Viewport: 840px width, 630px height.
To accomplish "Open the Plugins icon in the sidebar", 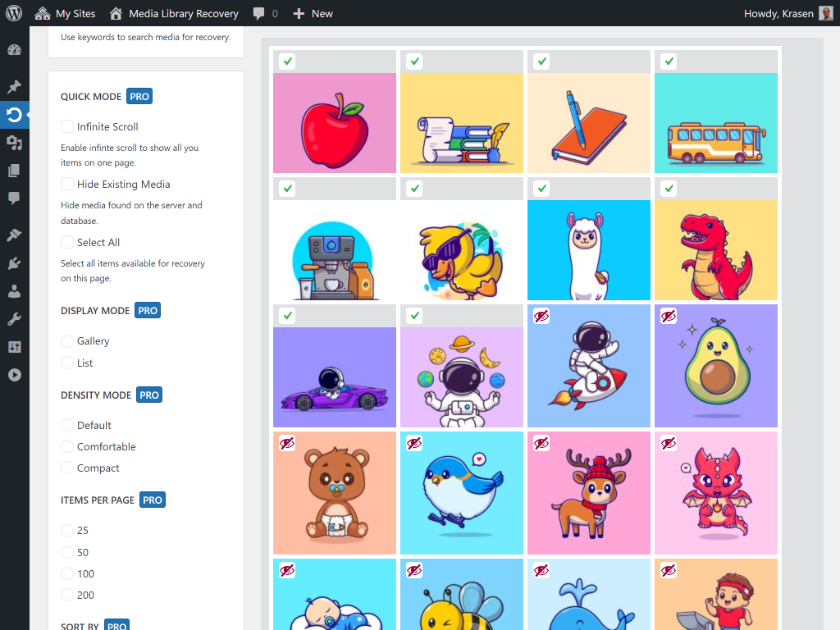I will [x=15, y=262].
